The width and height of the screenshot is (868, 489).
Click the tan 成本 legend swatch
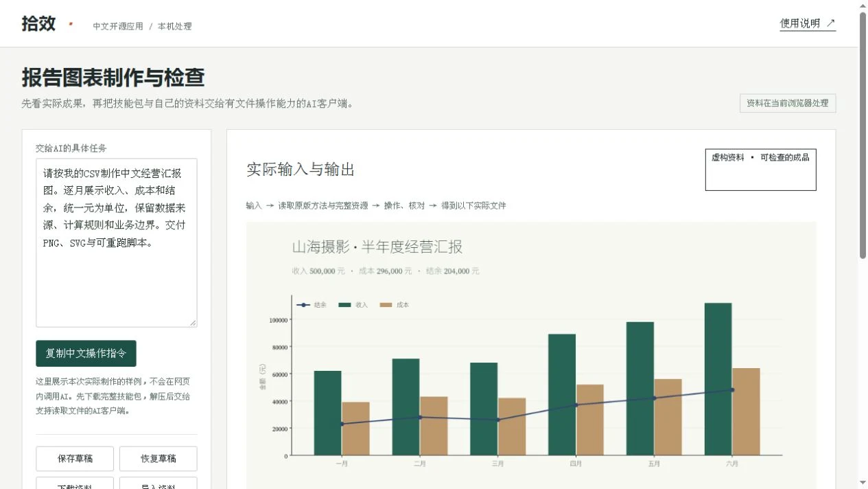[386, 305]
